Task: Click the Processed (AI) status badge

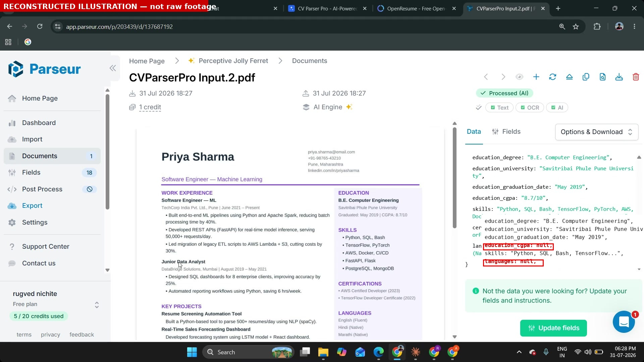Action: [504, 93]
